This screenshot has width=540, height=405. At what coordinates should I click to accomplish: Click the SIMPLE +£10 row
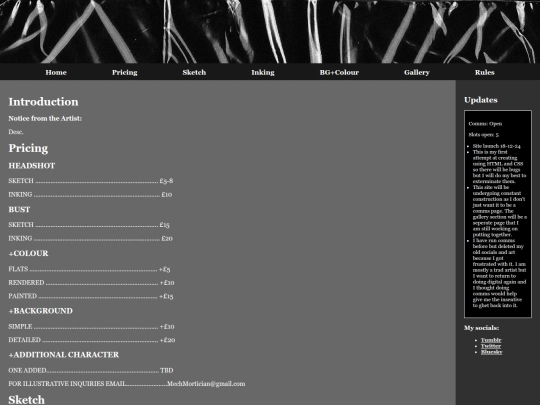click(x=91, y=326)
